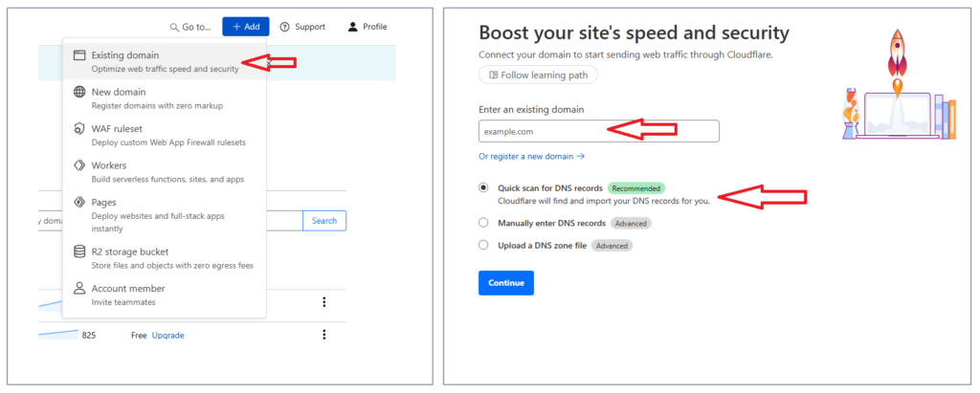
Task: Click the Advanced badge beside Upload zone file
Action: [x=612, y=246]
